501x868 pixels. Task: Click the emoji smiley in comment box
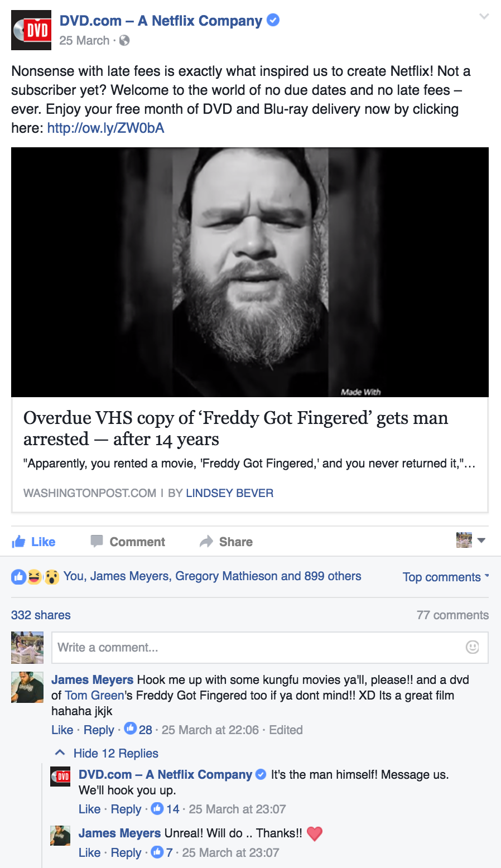coord(472,647)
